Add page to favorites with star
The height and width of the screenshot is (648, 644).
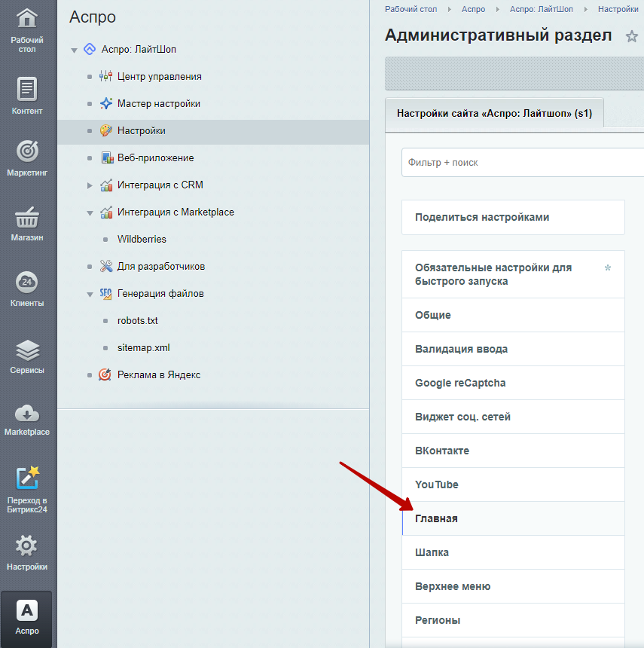click(632, 36)
